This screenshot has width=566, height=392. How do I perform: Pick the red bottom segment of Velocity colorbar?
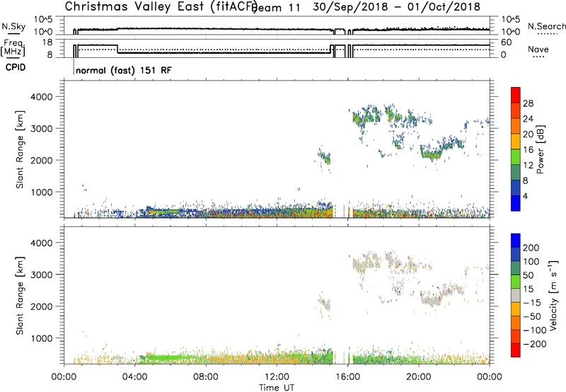click(x=516, y=350)
